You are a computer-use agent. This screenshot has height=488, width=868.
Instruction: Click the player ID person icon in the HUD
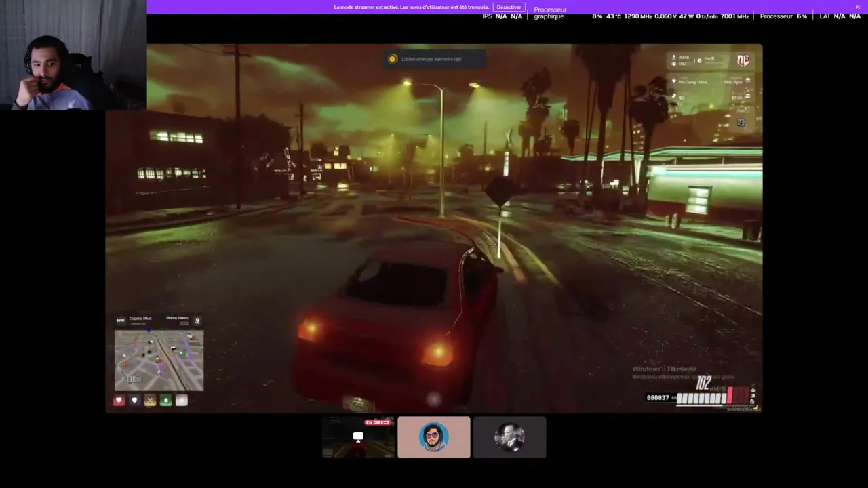point(673,57)
